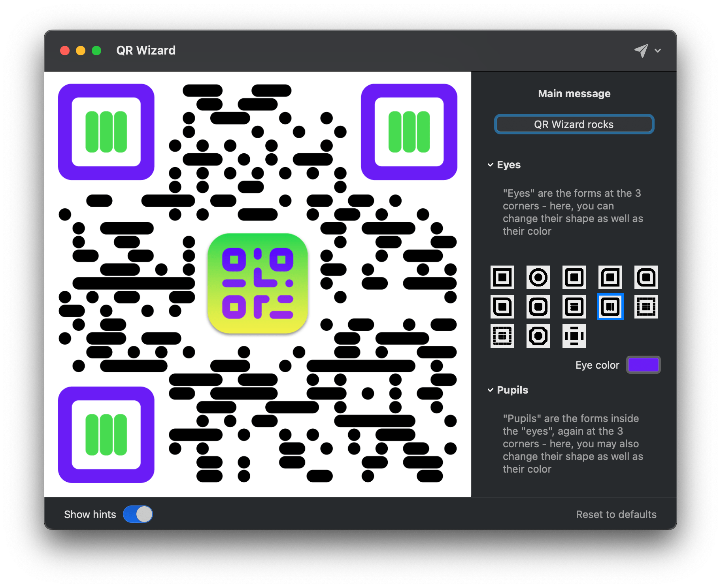Click Reset to defaults
Screen dimensions: 721x588
(616, 514)
